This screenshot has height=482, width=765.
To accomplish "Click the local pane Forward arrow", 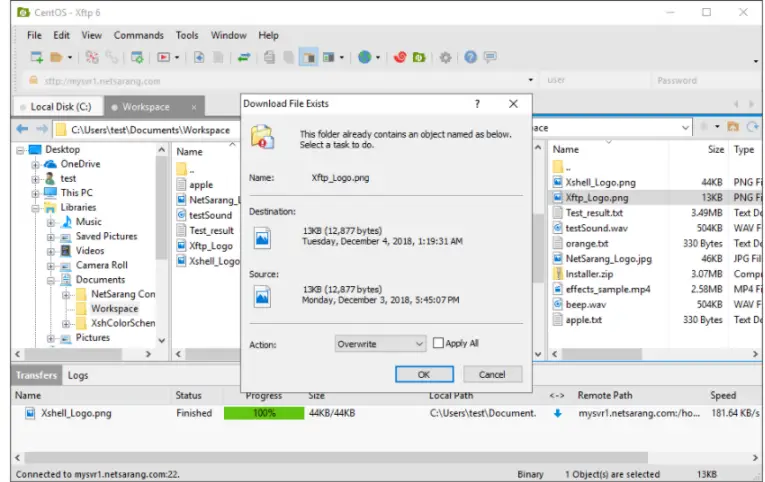I will click(x=42, y=129).
